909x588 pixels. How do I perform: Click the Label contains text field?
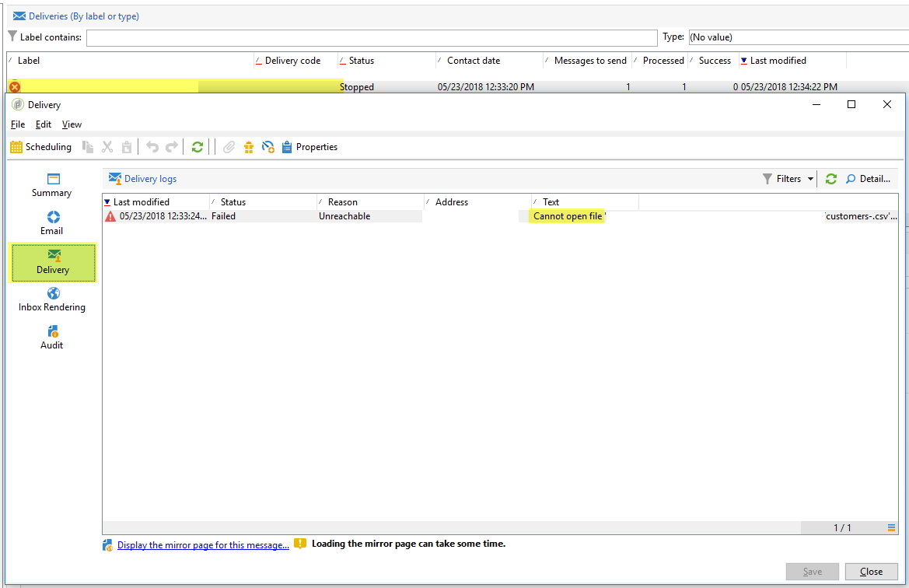[371, 37]
